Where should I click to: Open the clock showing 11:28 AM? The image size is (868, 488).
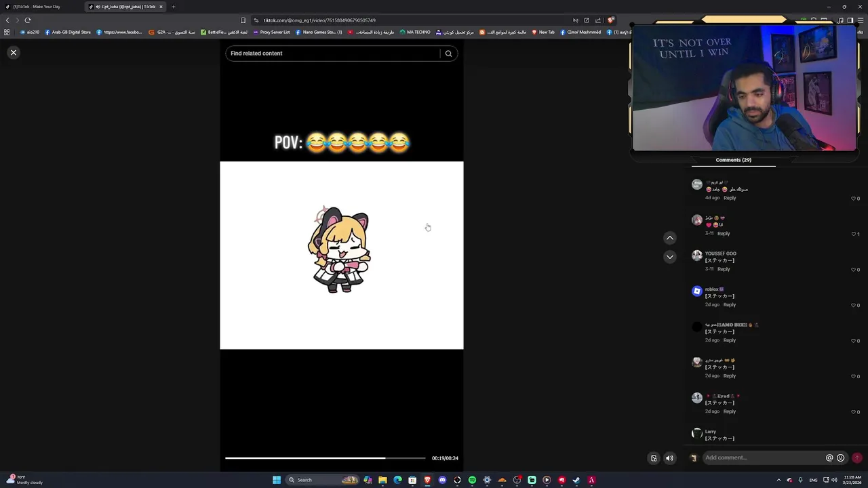click(852, 480)
